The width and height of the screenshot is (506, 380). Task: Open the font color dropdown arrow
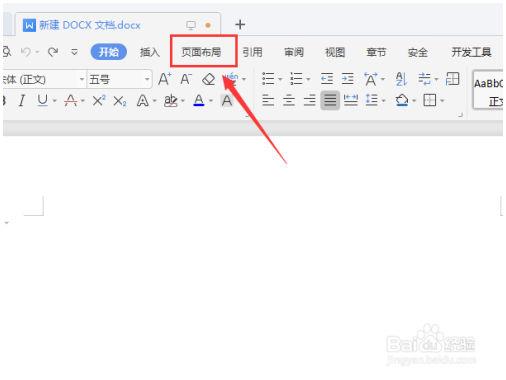coord(211,100)
